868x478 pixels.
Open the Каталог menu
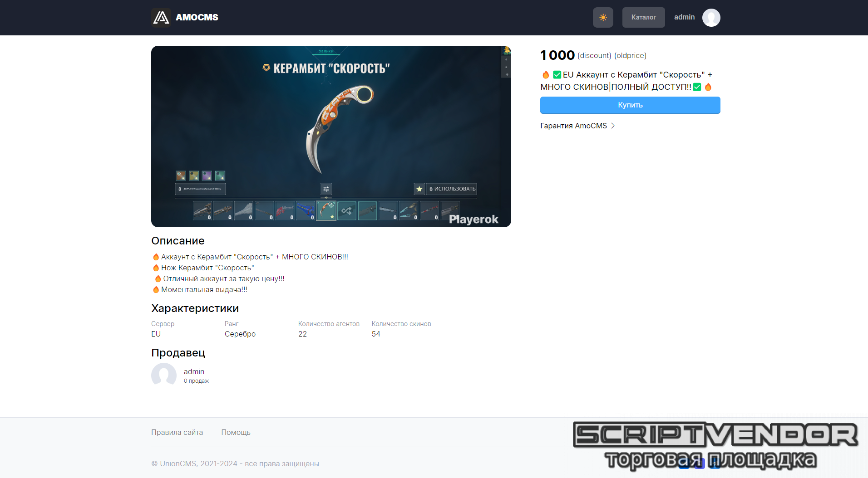[x=643, y=17]
